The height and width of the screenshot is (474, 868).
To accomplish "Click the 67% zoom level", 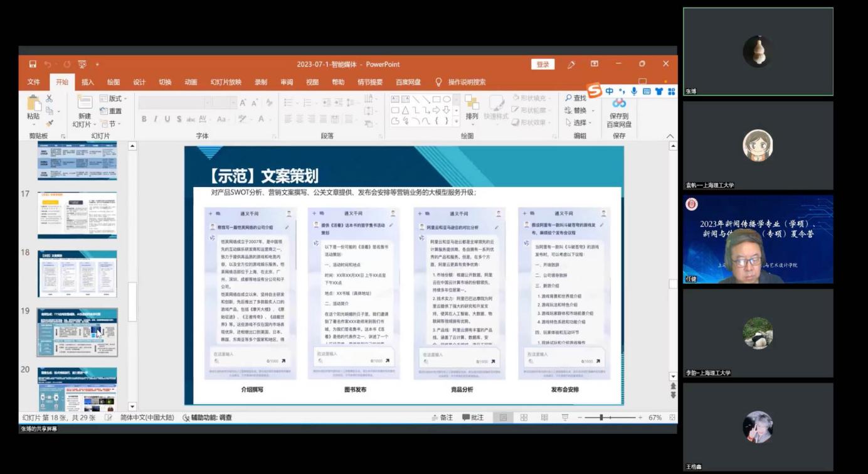I will (655, 417).
